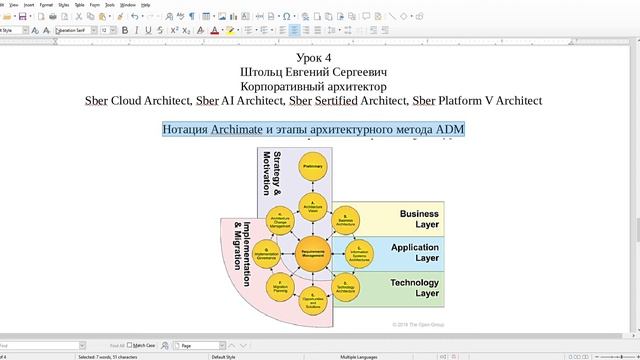The height and width of the screenshot is (360, 640).
Task: Toggle unordered bullet list
Action: coord(248,30)
